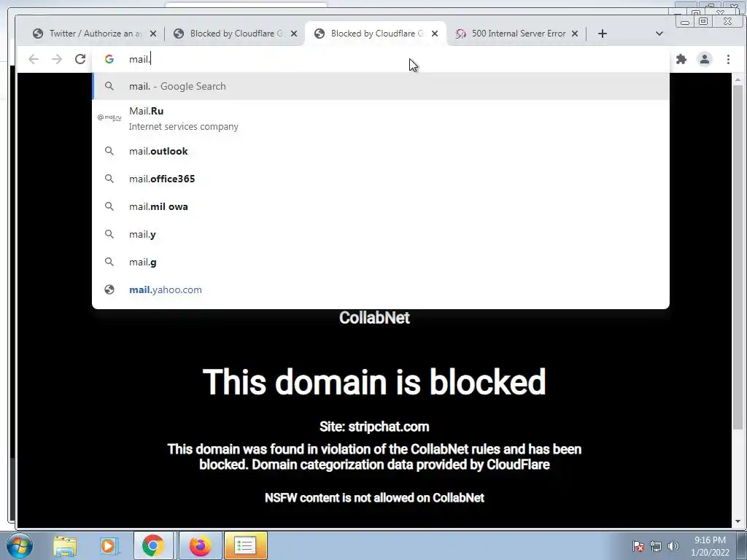This screenshot has width=747, height=560.
Task: Open the mail.yahoo.com URL suggestion
Action: point(381,289)
